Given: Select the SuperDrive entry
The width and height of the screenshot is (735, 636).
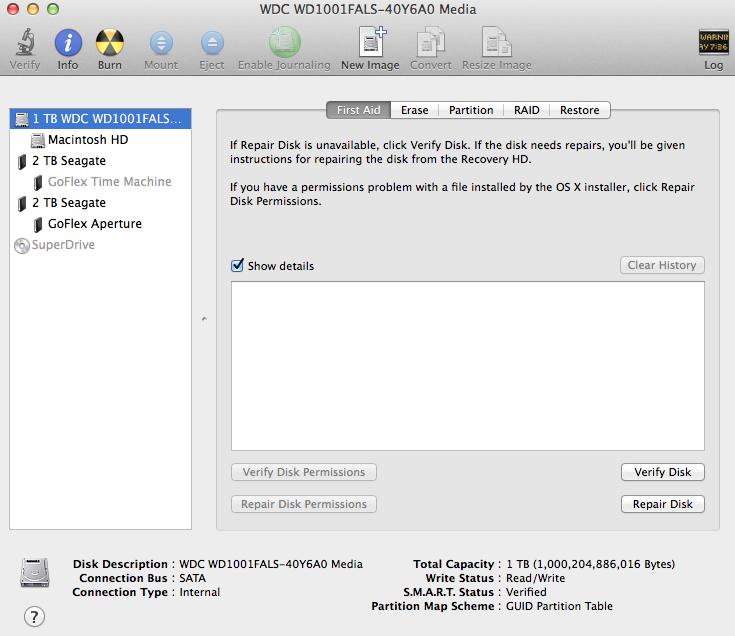Looking at the screenshot, I should (x=100, y=245).
